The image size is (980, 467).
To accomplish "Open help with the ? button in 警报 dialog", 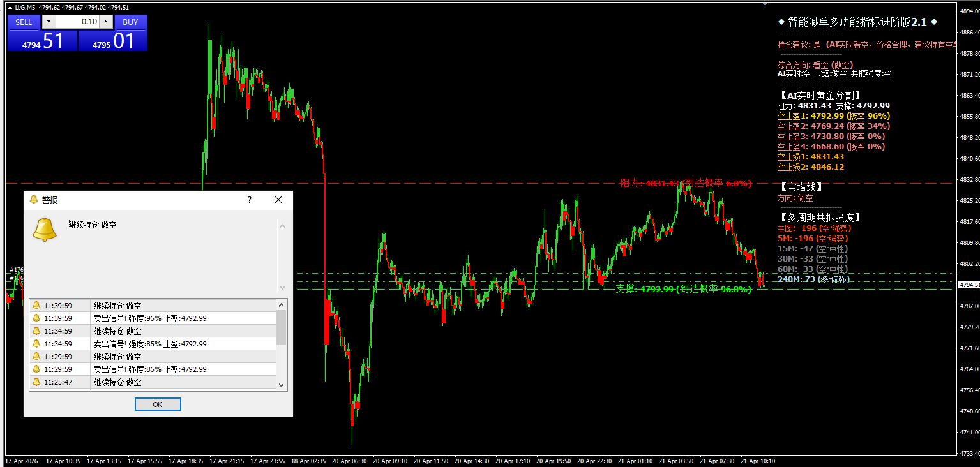I will click(x=250, y=200).
